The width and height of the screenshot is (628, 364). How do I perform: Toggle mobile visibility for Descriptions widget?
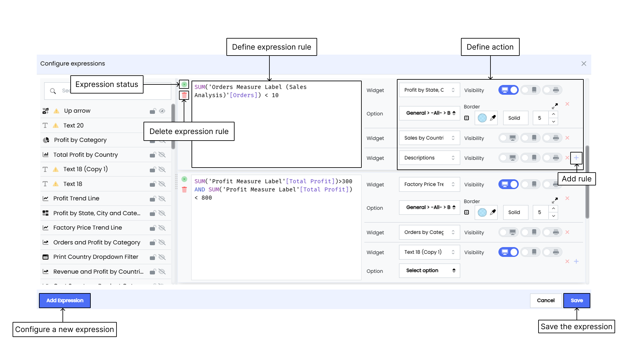(530, 158)
